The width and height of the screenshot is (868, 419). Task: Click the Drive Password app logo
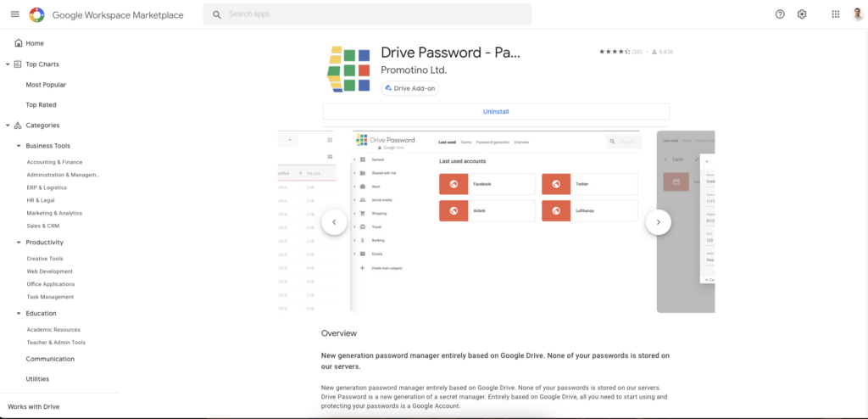(x=348, y=70)
